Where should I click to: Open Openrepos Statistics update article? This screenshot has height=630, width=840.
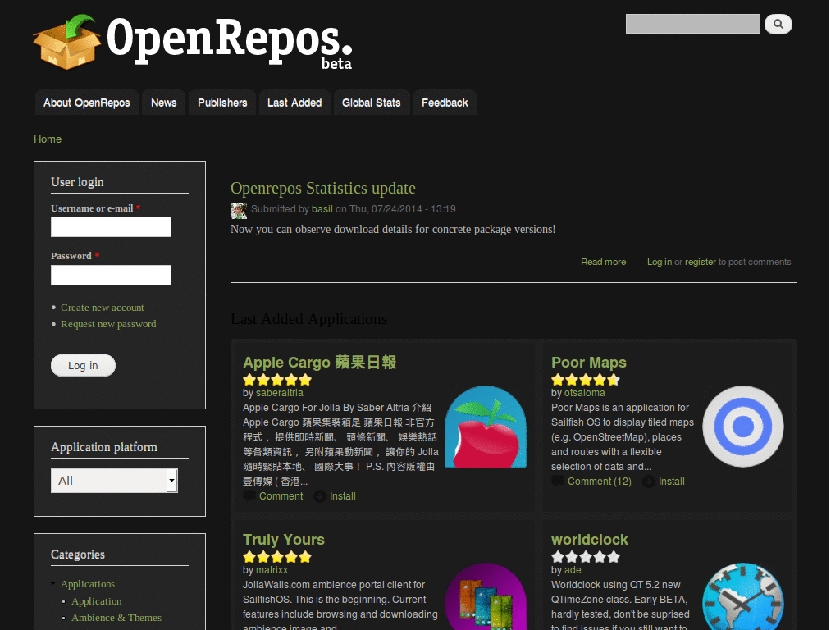point(323,189)
